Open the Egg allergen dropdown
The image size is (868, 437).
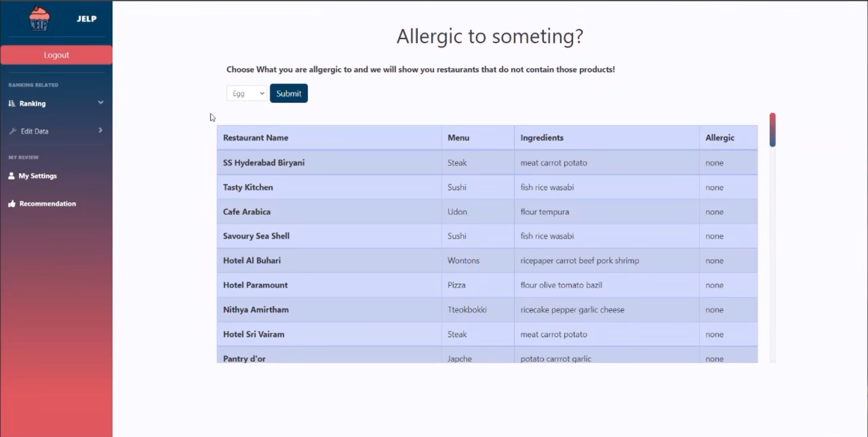point(247,93)
